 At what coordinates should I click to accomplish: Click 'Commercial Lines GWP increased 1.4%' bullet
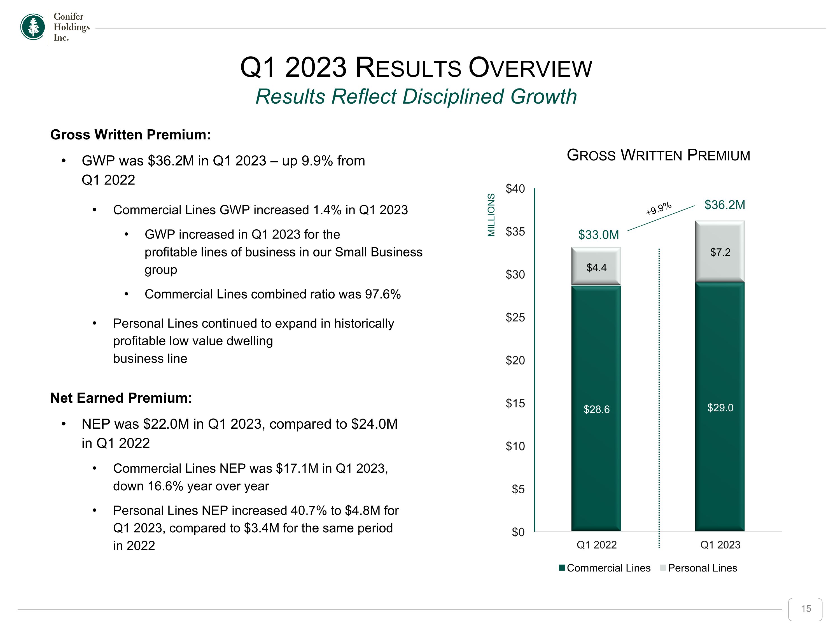pyautogui.click(x=260, y=210)
